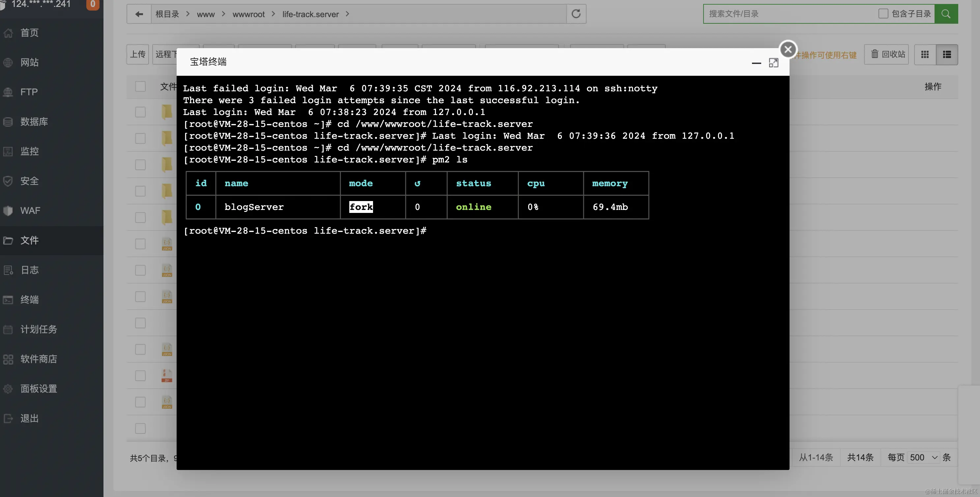Toggle the select-all files header checkbox
The width and height of the screenshot is (980, 497).
coord(140,86)
